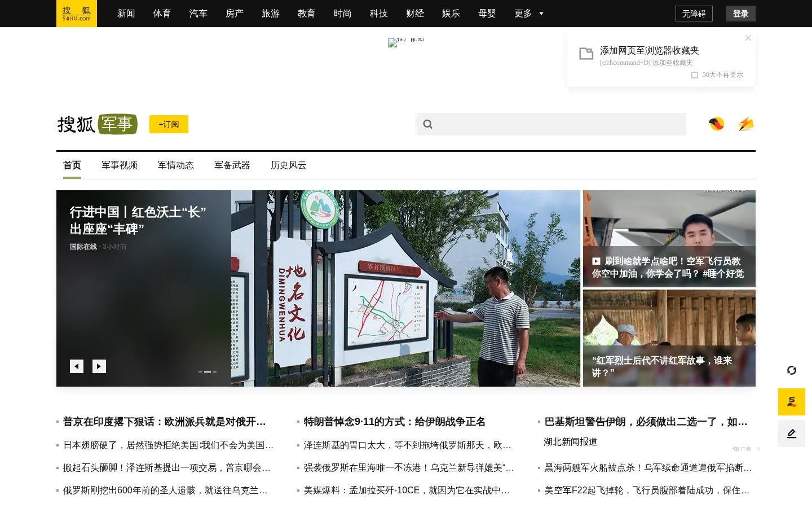Click the lightning bolt icon beside search
Screen dimensions: 812x508
point(746,124)
